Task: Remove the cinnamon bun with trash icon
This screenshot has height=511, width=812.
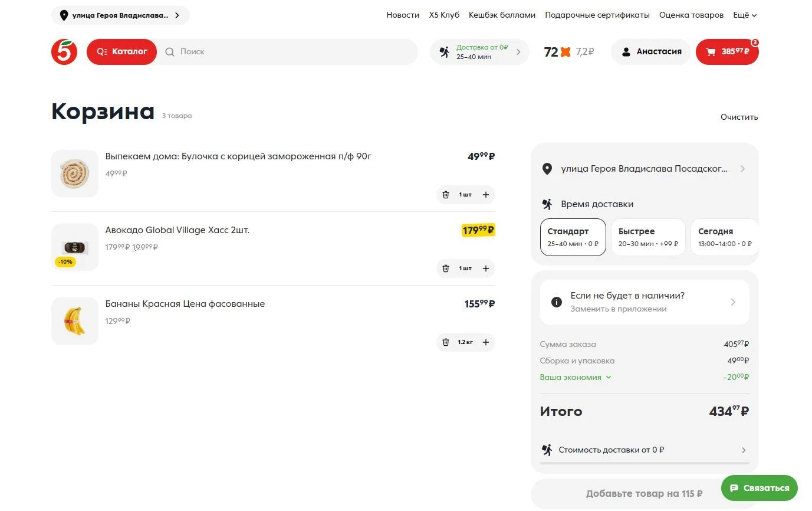Action: tap(446, 195)
